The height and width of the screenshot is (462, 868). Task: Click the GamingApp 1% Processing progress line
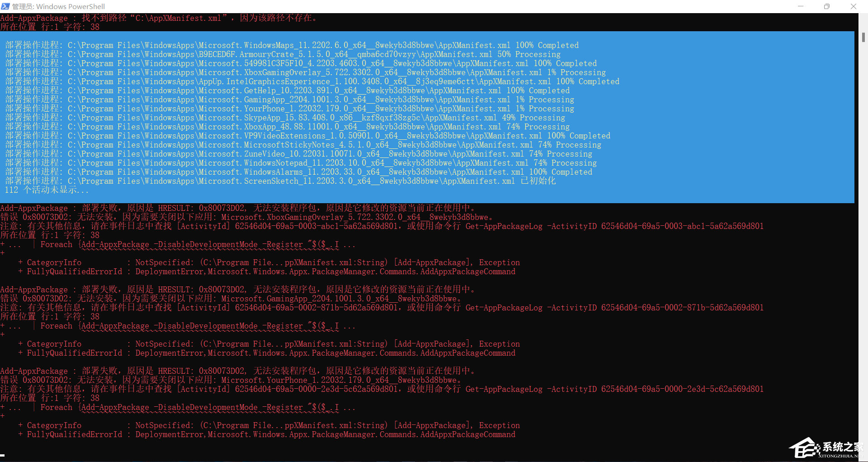[290, 100]
